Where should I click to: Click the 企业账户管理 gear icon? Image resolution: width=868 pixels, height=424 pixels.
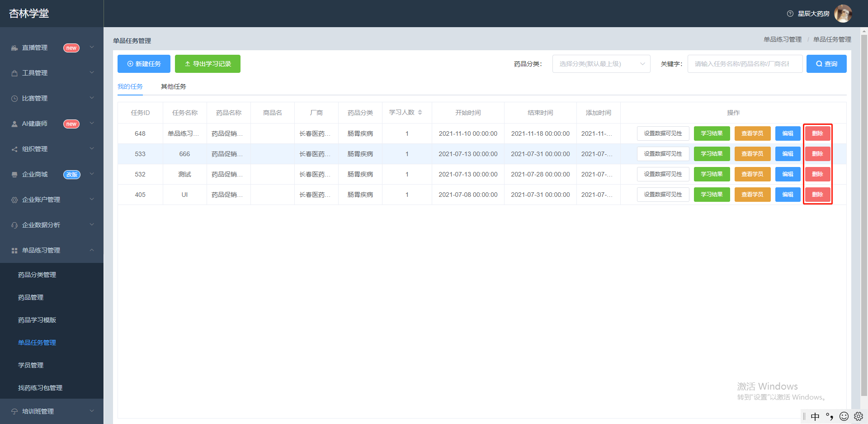pyautogui.click(x=14, y=200)
